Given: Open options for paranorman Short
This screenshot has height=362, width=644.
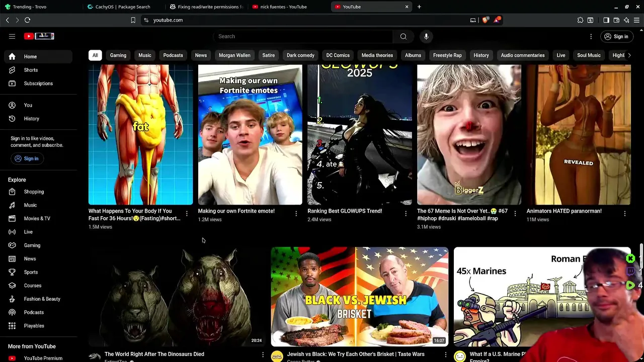Looking at the screenshot, I should click(625, 214).
